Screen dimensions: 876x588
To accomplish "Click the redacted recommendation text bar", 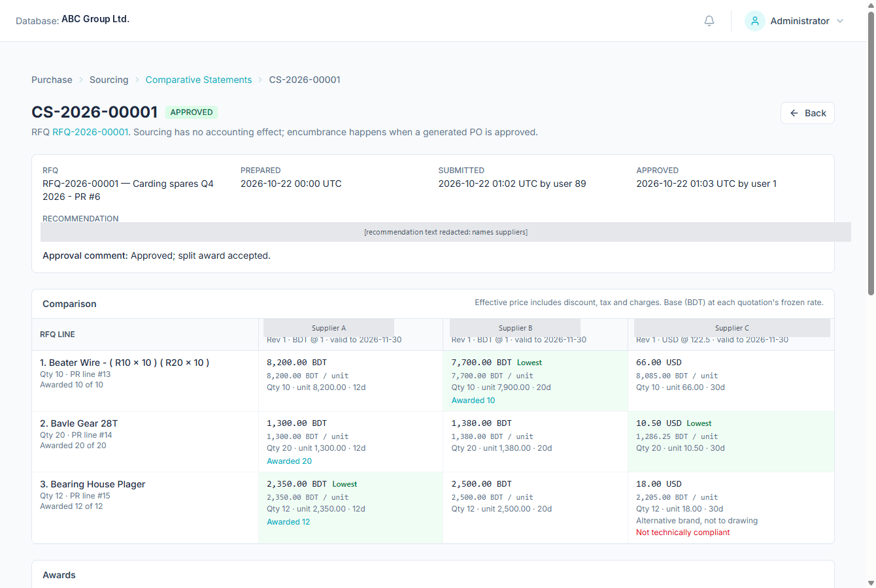I will 446,232.
